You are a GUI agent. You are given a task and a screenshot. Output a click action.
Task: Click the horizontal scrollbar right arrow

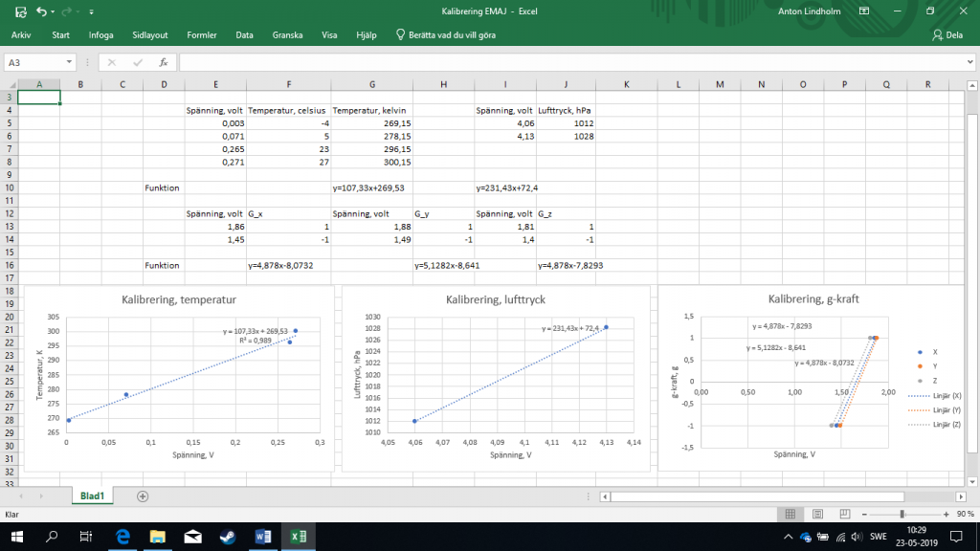click(961, 496)
